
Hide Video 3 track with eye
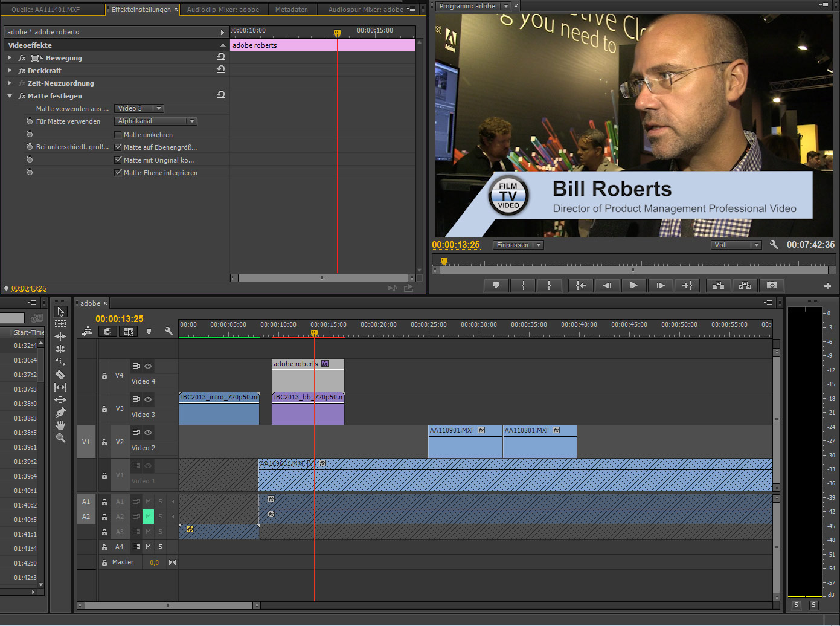click(x=148, y=399)
